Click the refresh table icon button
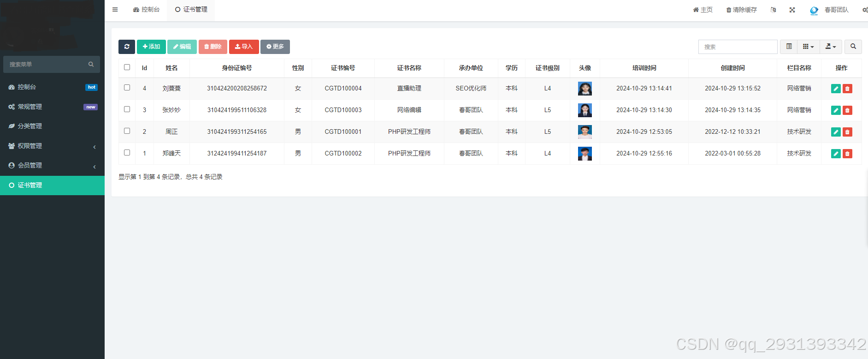The width and height of the screenshot is (868, 359). click(127, 47)
